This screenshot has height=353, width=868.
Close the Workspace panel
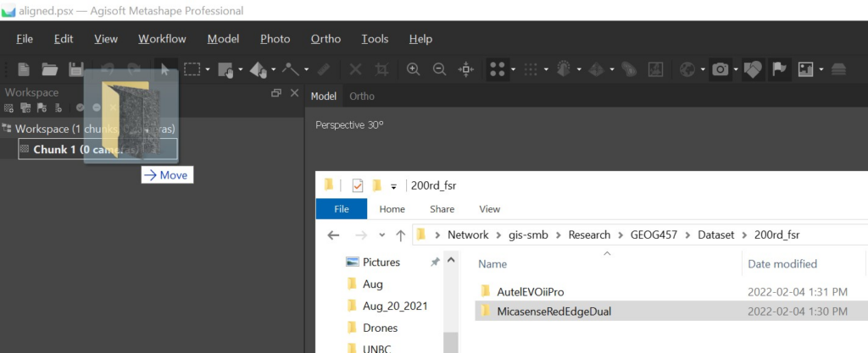point(294,93)
